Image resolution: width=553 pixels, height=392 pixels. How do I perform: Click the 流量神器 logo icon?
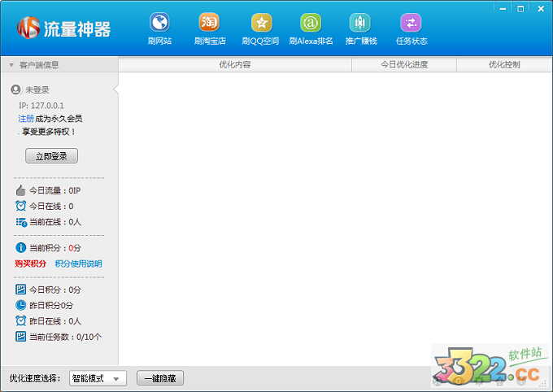[28, 28]
